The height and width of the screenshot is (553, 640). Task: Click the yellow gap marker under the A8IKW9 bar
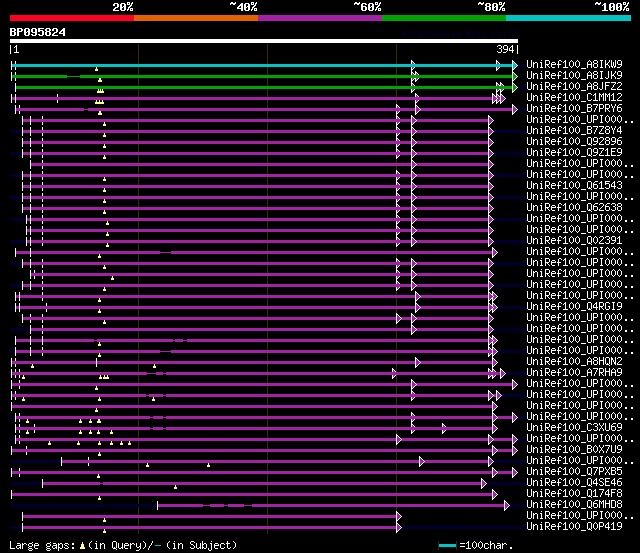(96, 69)
